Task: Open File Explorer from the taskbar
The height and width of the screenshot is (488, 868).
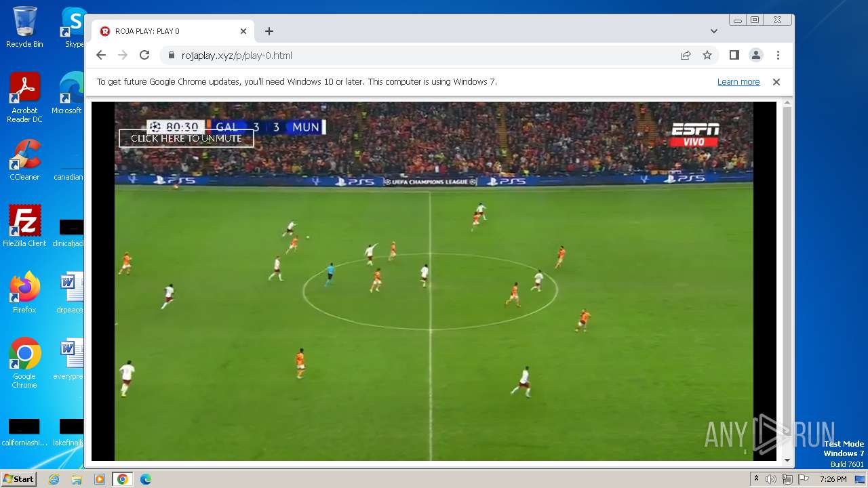Action: coord(77,479)
